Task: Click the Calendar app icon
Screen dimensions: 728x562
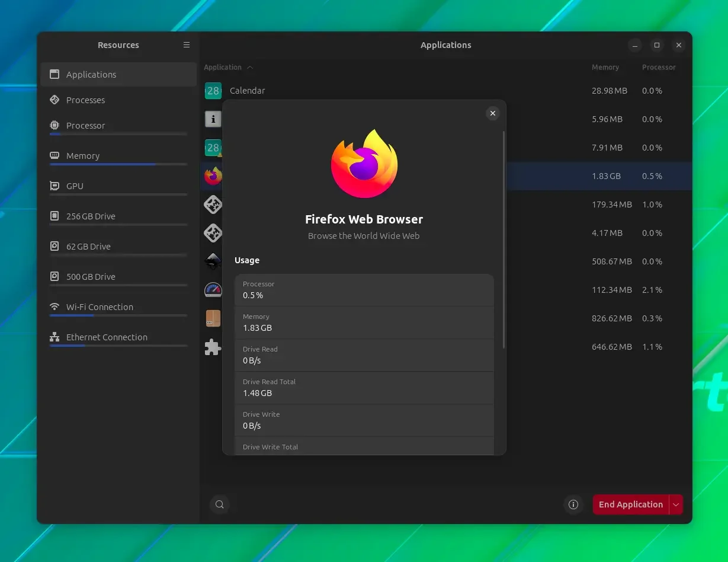Action: coord(213,91)
